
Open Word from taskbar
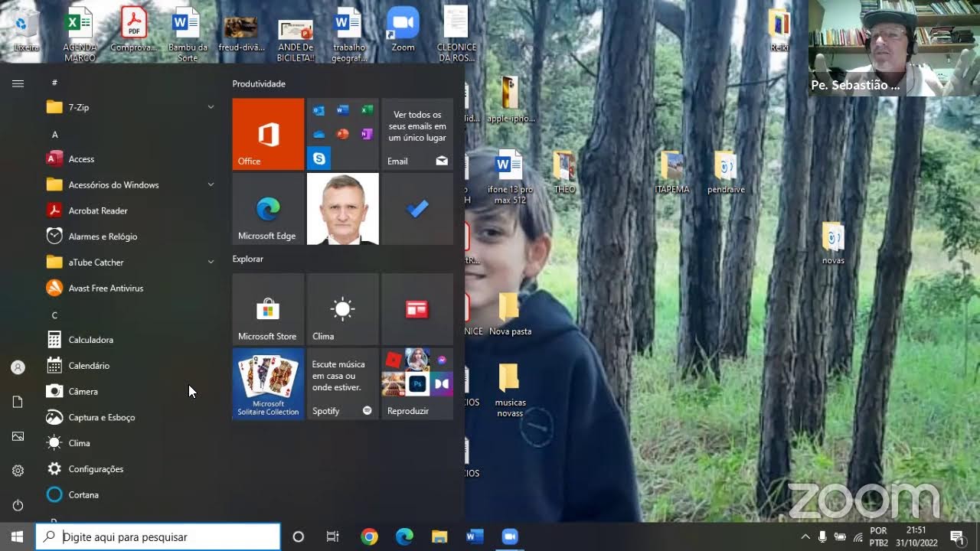click(475, 536)
